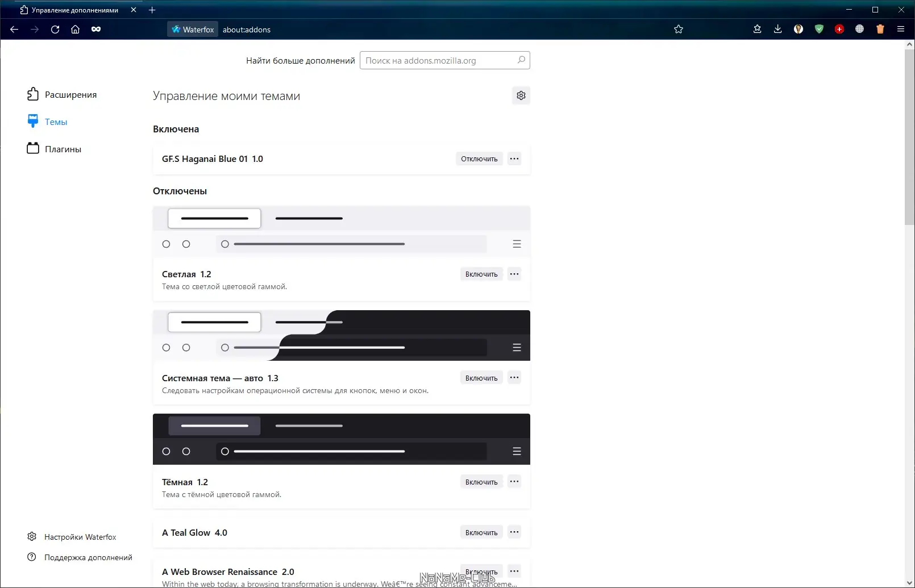Click the scrollbar down arrow

pyautogui.click(x=910, y=583)
